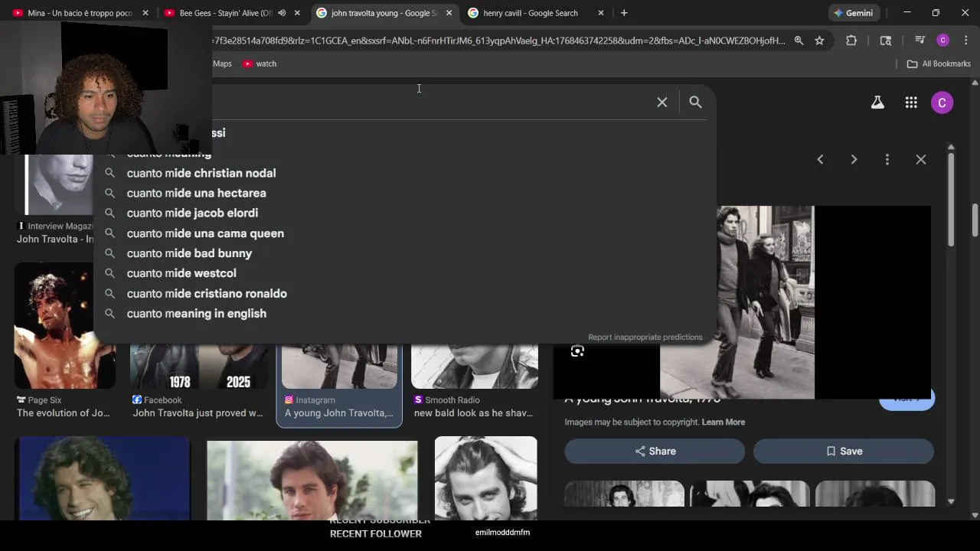Screen dimensions: 980x551
Task: Click the magnifier search button in search box
Action: [695, 102]
